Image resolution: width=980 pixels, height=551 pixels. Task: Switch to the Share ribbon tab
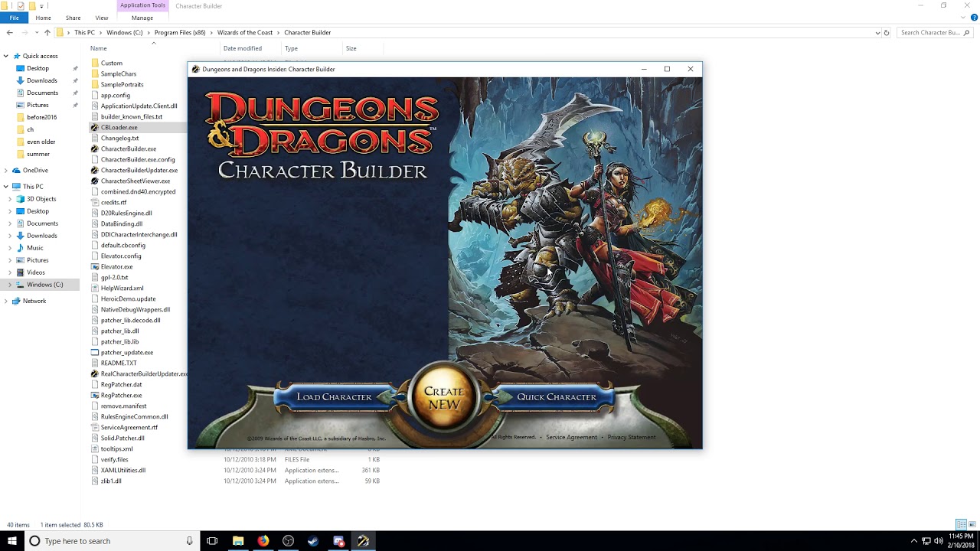[x=73, y=18]
